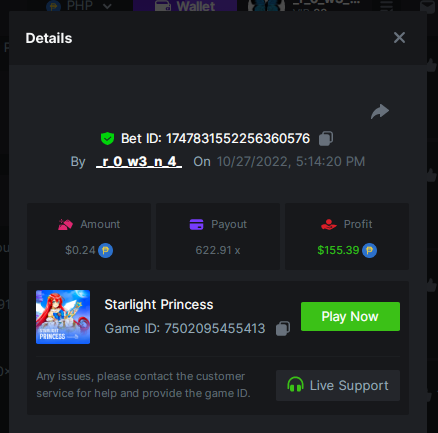Click the PHP coin beside $155.39

(369, 250)
